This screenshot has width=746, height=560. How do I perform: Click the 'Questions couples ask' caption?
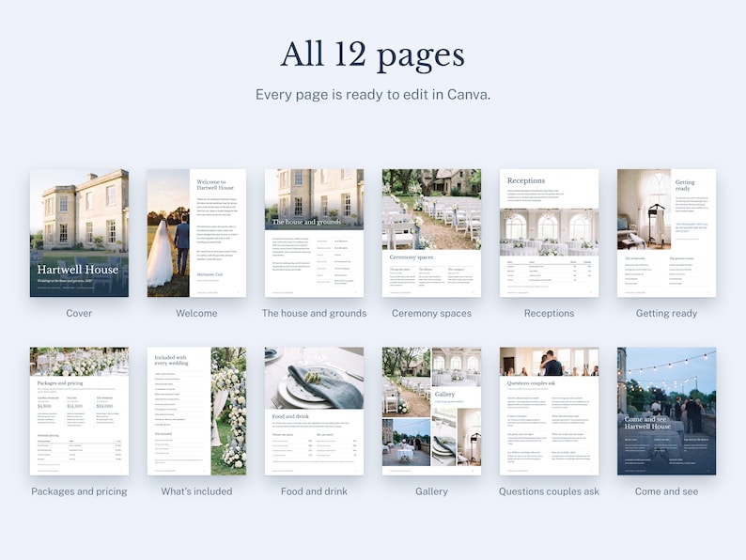pyautogui.click(x=549, y=491)
